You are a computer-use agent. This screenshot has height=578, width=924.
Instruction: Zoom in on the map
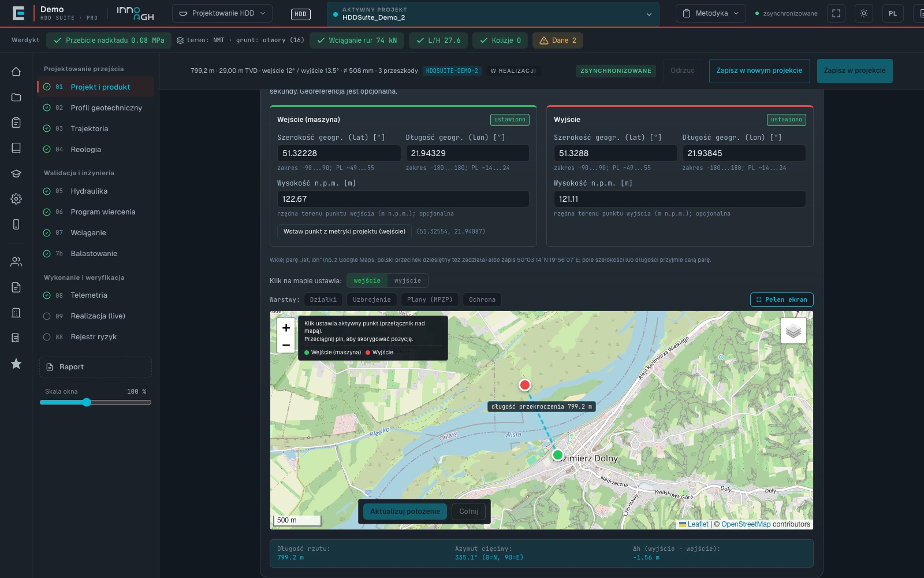coord(286,328)
